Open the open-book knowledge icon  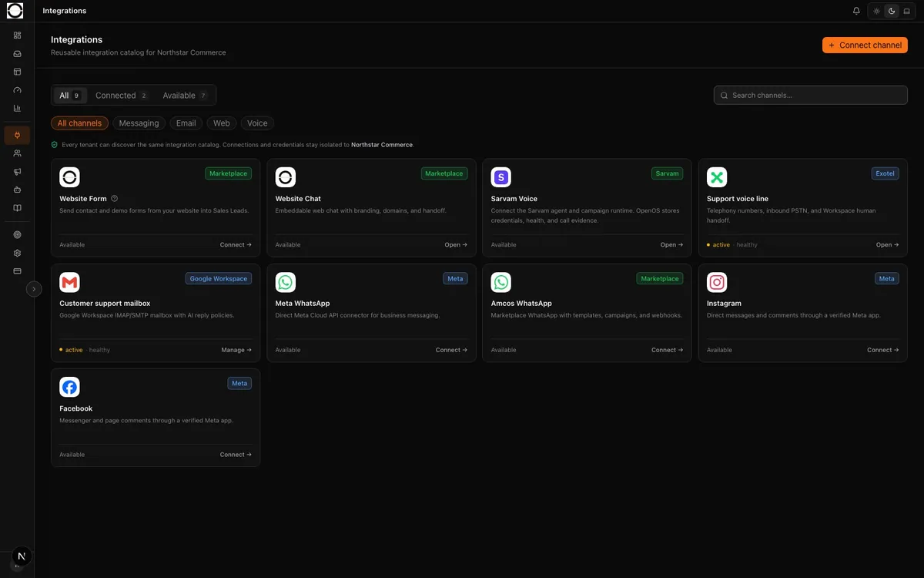coord(17,208)
